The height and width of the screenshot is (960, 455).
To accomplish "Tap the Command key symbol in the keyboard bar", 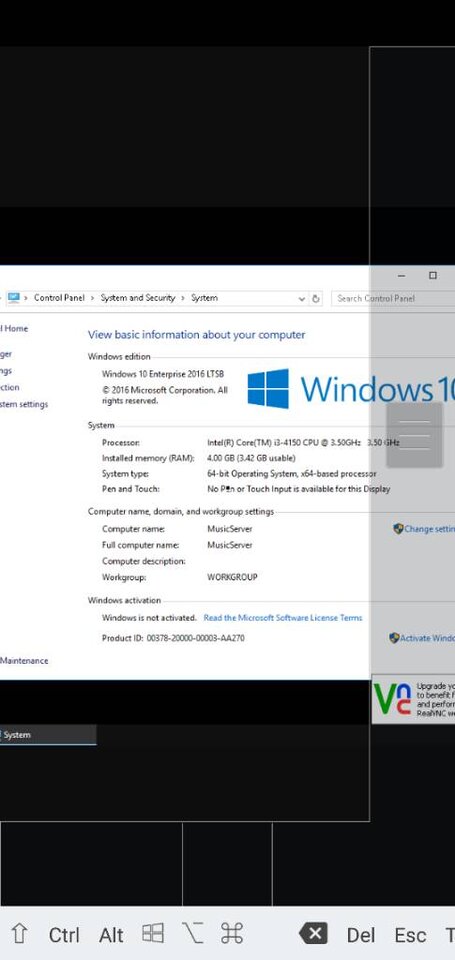I will click(232, 933).
